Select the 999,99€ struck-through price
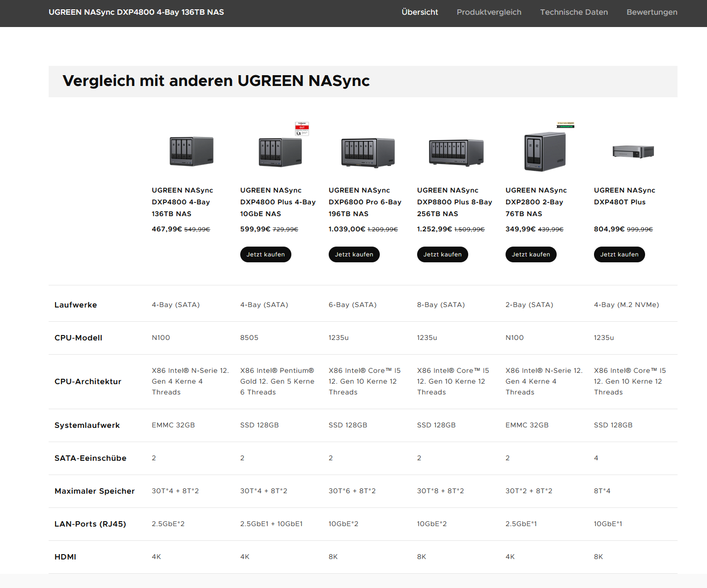The height and width of the screenshot is (588, 707). pos(640,229)
